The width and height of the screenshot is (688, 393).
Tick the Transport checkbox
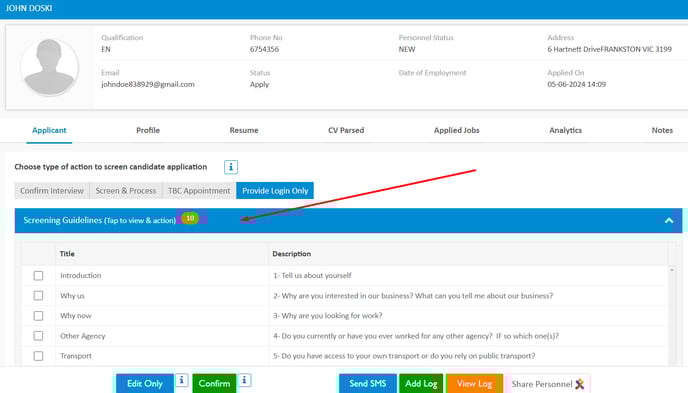tap(38, 356)
